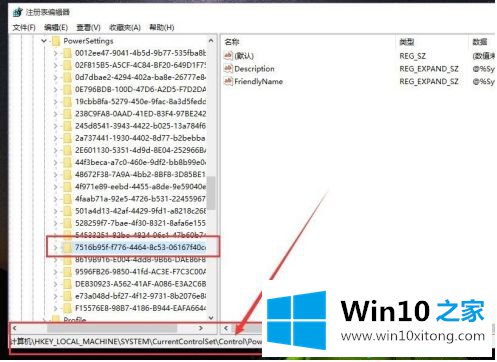497x362 pixels.
Task: Click the Registry Editor title bar icon
Action: pos(18,12)
